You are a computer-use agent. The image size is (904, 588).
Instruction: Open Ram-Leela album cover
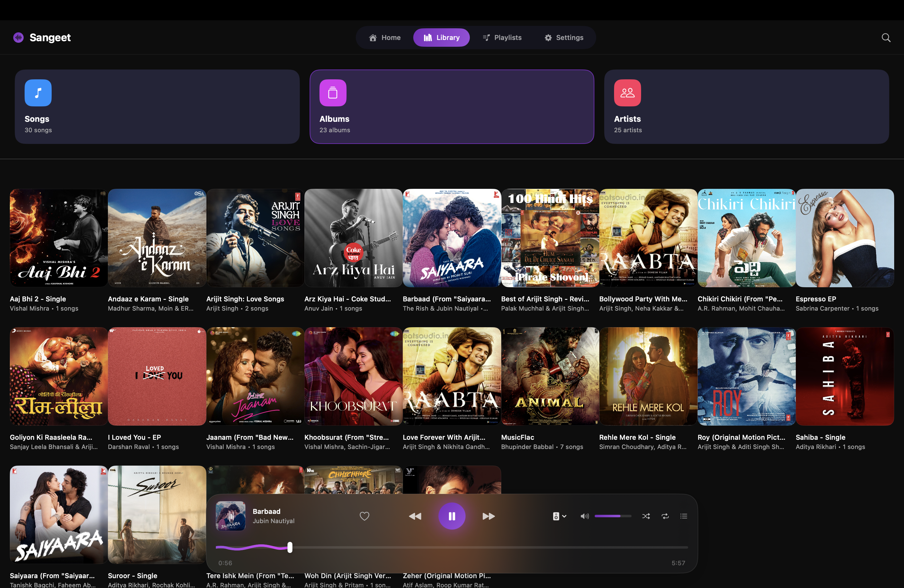point(58,376)
